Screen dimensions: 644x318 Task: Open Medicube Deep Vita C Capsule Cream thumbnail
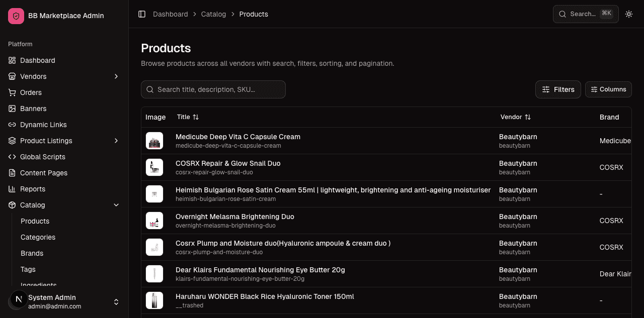pos(154,141)
